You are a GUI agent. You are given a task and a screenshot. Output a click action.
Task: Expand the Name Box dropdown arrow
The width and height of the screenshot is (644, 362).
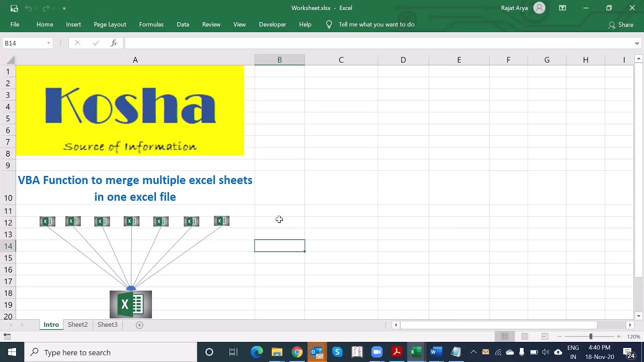tap(48, 43)
